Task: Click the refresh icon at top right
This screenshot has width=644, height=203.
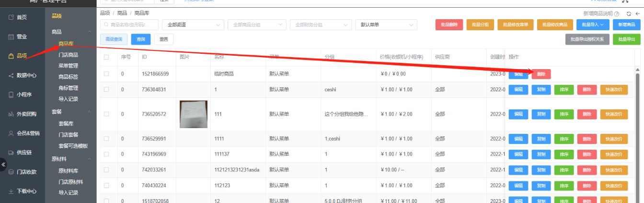Action: coord(629,14)
